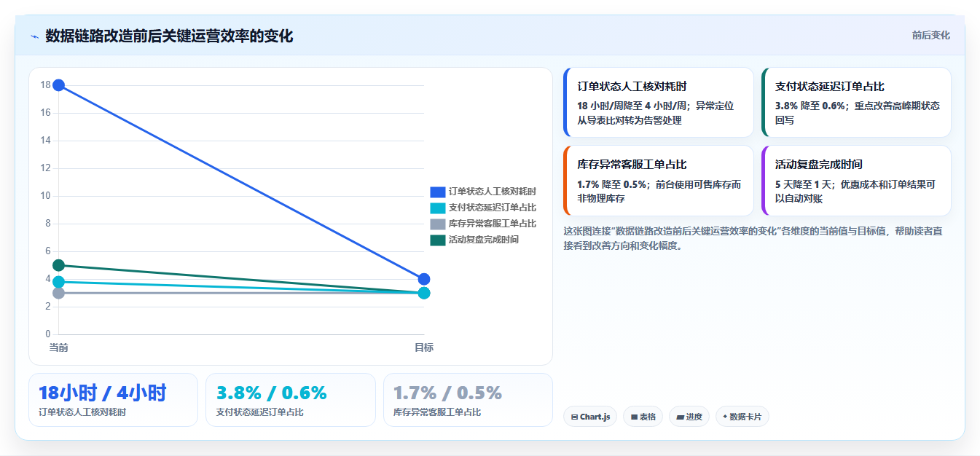Click the y-axis tick label 10
Screen dimensions: 980x456
45,196
